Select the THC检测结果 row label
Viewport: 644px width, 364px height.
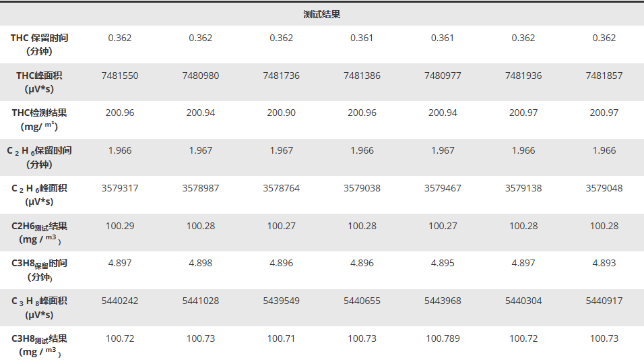40,119
